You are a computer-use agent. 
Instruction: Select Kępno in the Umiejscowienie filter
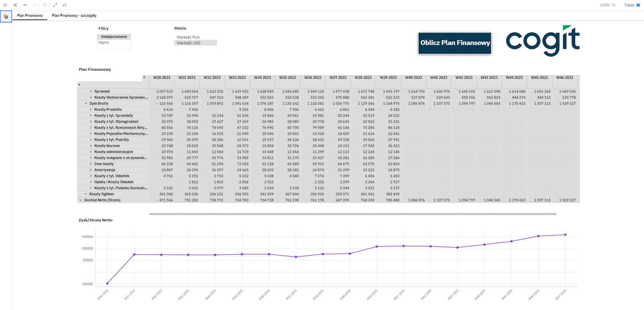pyautogui.click(x=104, y=43)
